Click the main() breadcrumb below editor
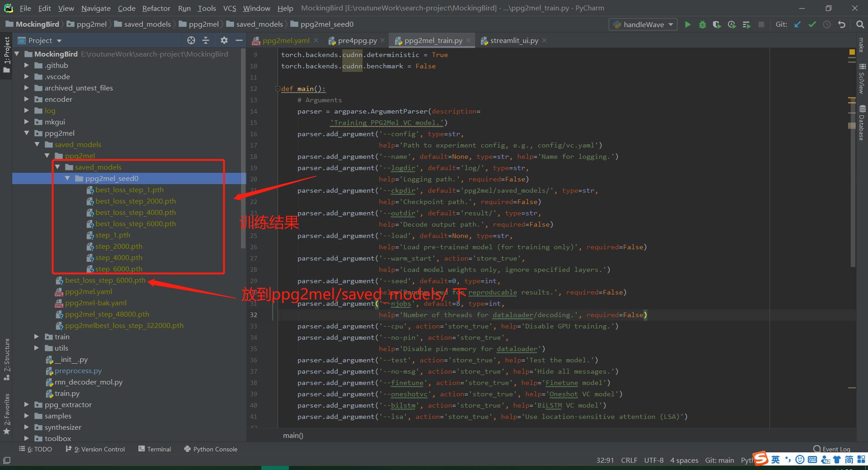This screenshot has height=470, width=868. [x=293, y=435]
